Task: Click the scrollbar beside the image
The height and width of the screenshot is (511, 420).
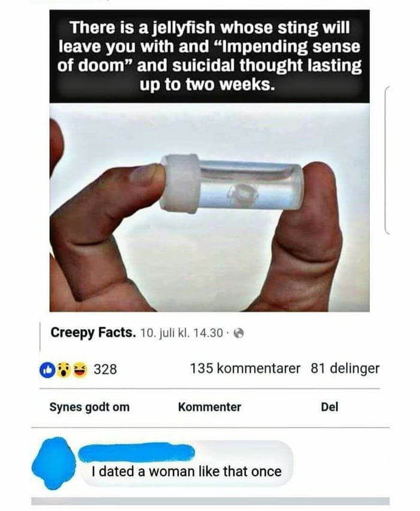Action: (387, 160)
